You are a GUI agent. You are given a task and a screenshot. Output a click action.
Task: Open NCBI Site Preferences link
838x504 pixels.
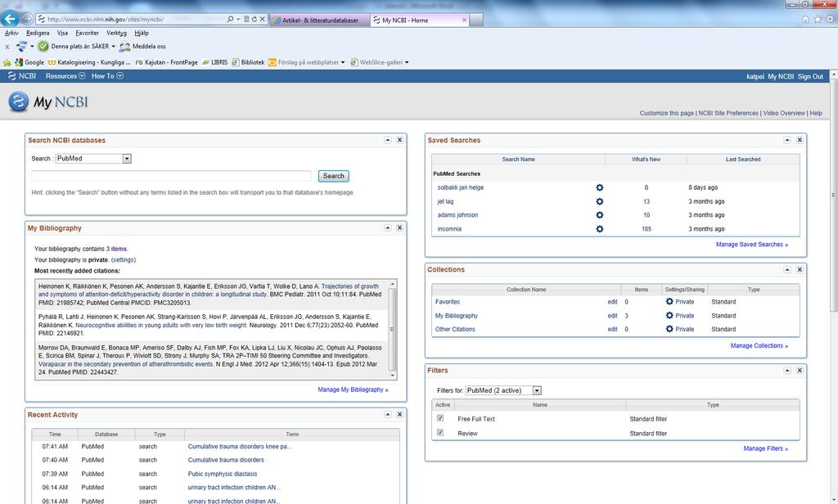[x=728, y=113]
